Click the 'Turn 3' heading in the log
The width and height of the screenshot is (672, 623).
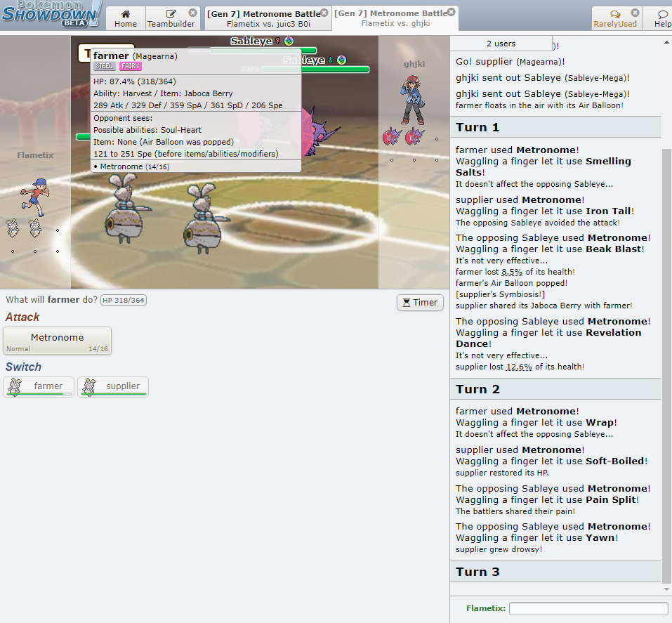[x=478, y=572]
